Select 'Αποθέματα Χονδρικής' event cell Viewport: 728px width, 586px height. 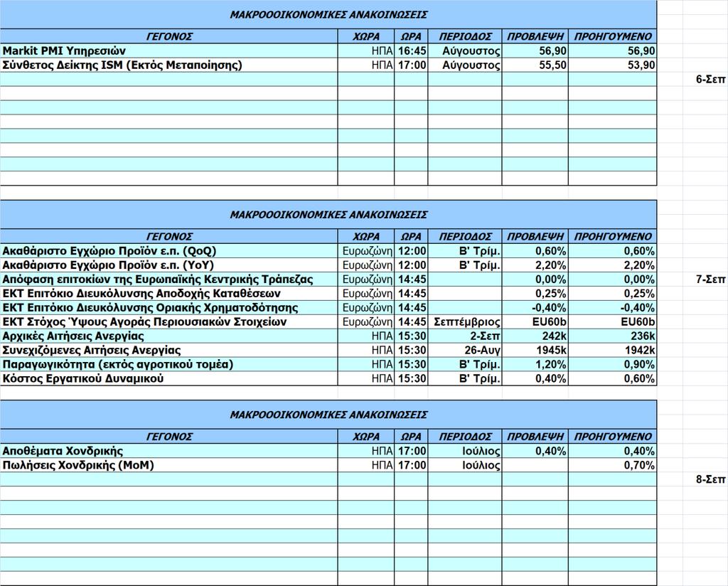coord(169,451)
